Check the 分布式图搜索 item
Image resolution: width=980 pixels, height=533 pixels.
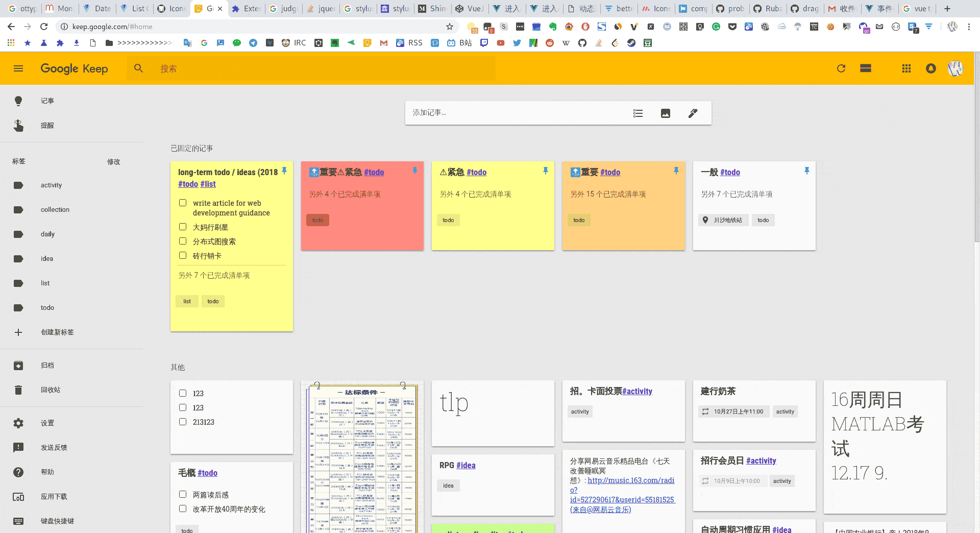coord(183,241)
